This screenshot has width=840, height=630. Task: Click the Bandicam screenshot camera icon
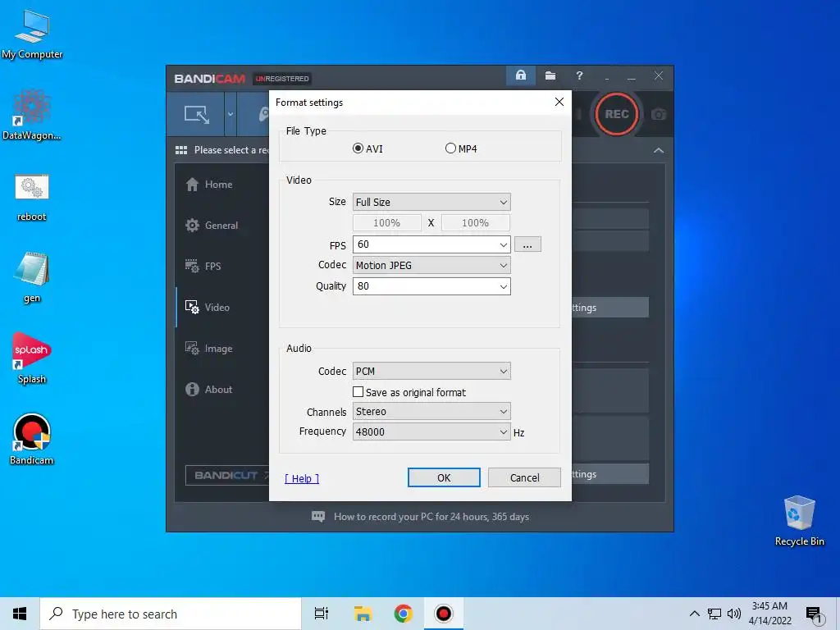pos(659,114)
